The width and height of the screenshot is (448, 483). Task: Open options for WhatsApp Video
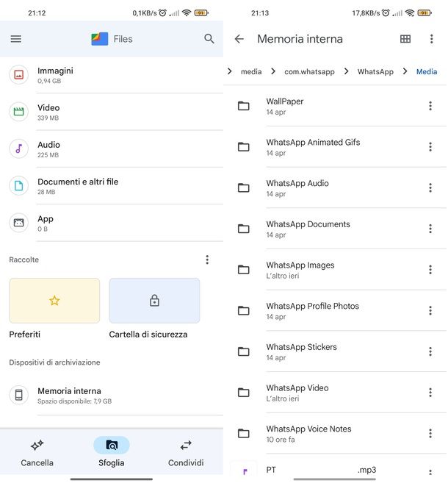click(430, 393)
